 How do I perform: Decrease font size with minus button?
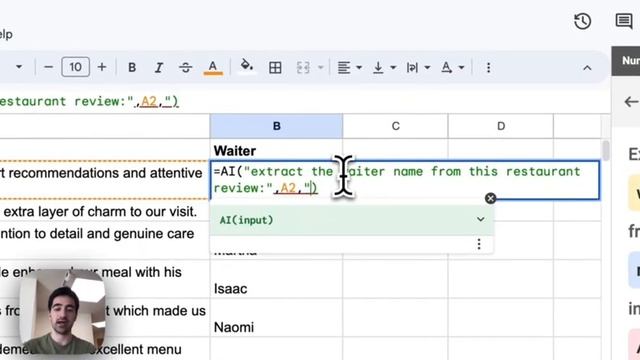pyautogui.click(x=48, y=67)
